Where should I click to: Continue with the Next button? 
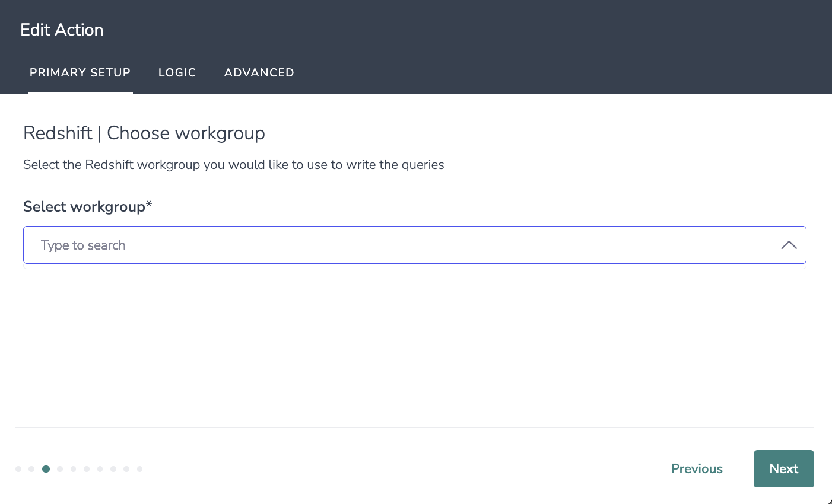(x=784, y=468)
